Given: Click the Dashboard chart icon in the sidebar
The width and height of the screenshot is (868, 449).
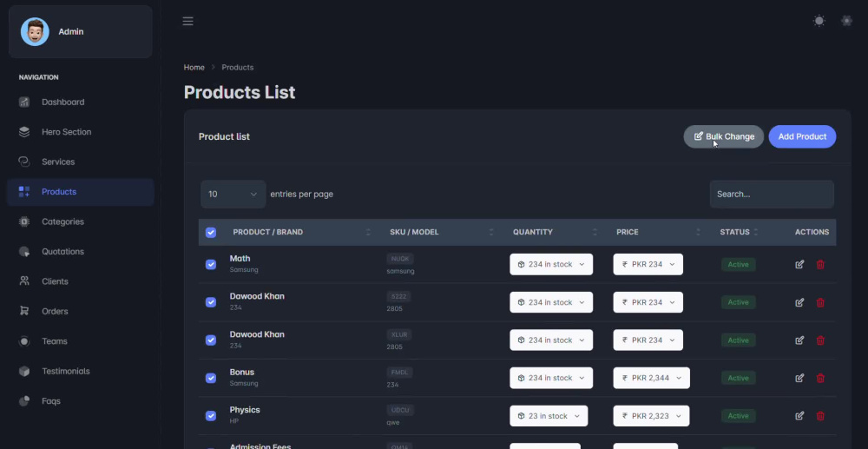Looking at the screenshot, I should [24, 102].
